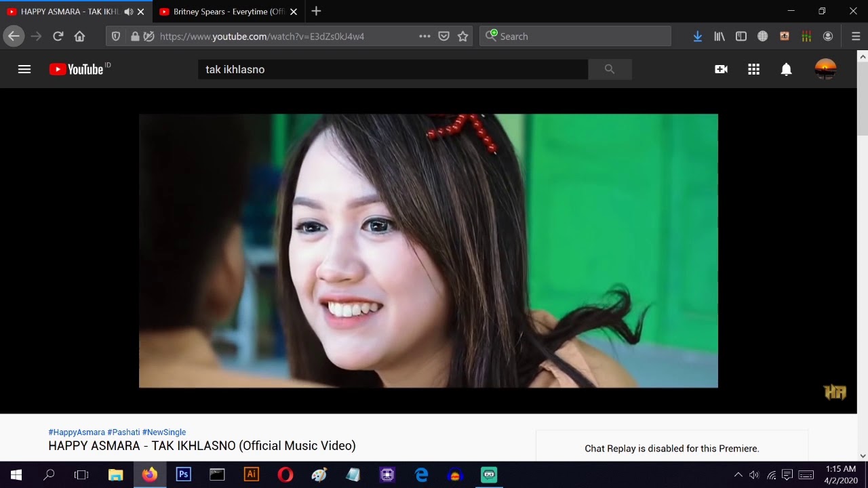Viewport: 868px width, 488px height.
Task: Open the Windows Start menu
Action: (x=16, y=475)
